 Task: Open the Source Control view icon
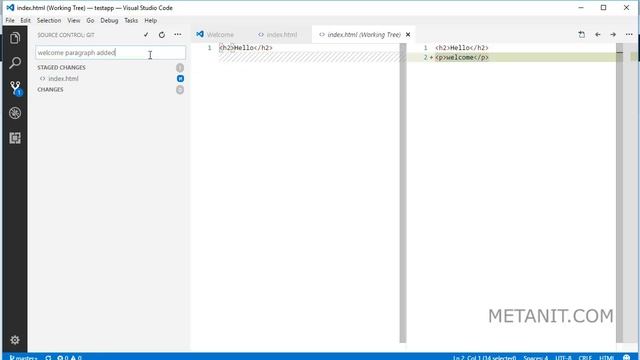click(16, 88)
